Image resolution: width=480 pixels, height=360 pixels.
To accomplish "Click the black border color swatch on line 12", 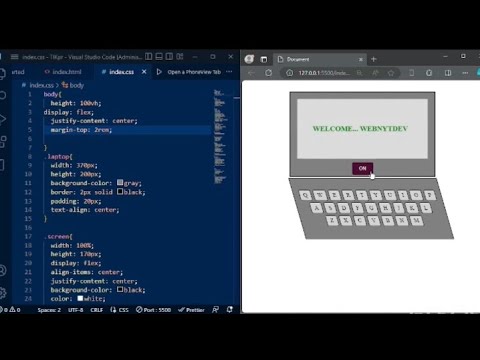I will (x=120, y=191).
